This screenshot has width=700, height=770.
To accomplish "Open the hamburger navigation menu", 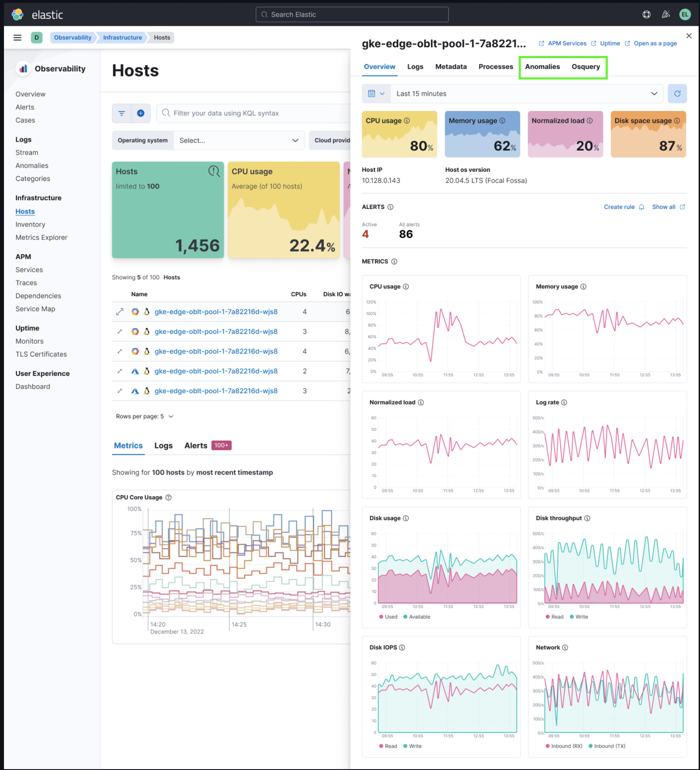I will (x=17, y=37).
